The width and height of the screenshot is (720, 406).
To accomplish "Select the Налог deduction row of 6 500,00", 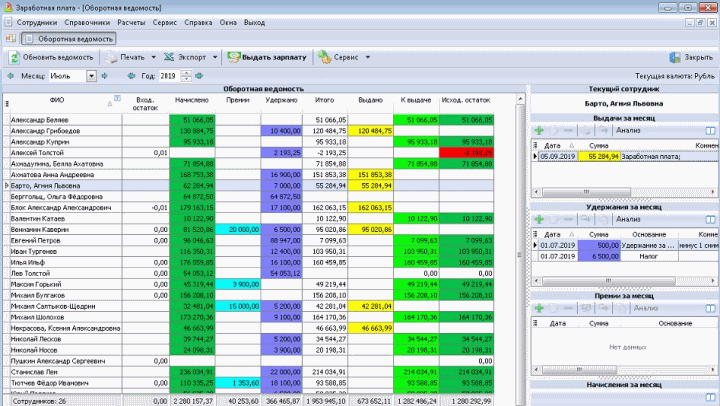I will coord(626,256).
